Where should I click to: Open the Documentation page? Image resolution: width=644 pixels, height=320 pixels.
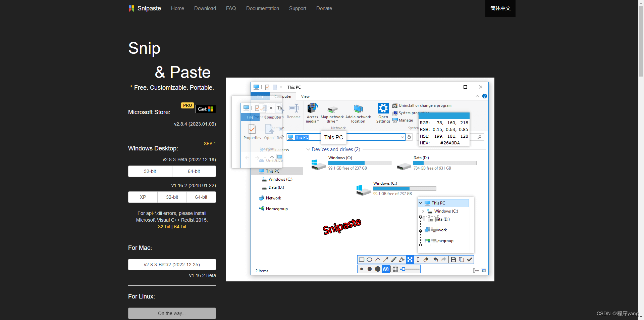(263, 8)
